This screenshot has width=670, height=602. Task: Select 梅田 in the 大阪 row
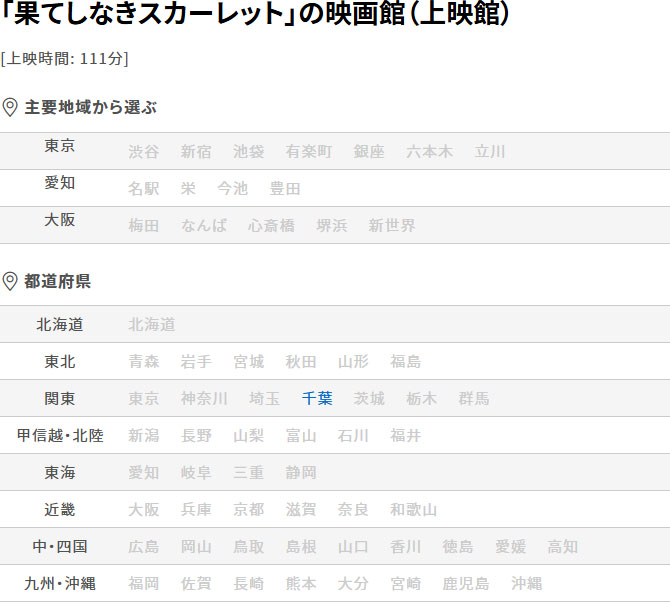pos(144,226)
